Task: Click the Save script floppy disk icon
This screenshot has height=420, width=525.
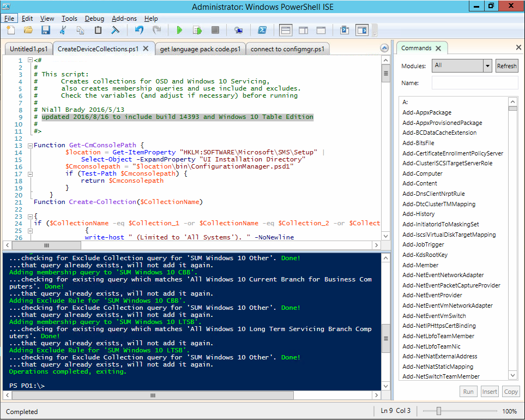Action: click(46, 31)
